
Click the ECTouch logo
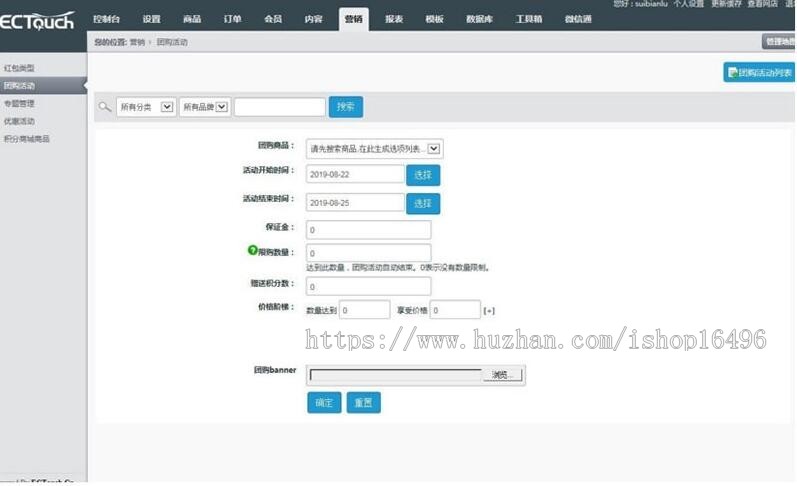pos(37,21)
